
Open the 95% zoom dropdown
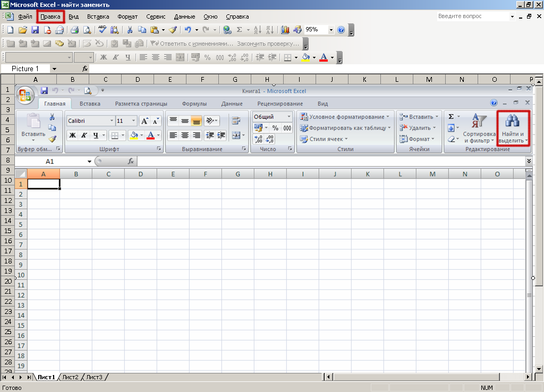click(x=331, y=30)
